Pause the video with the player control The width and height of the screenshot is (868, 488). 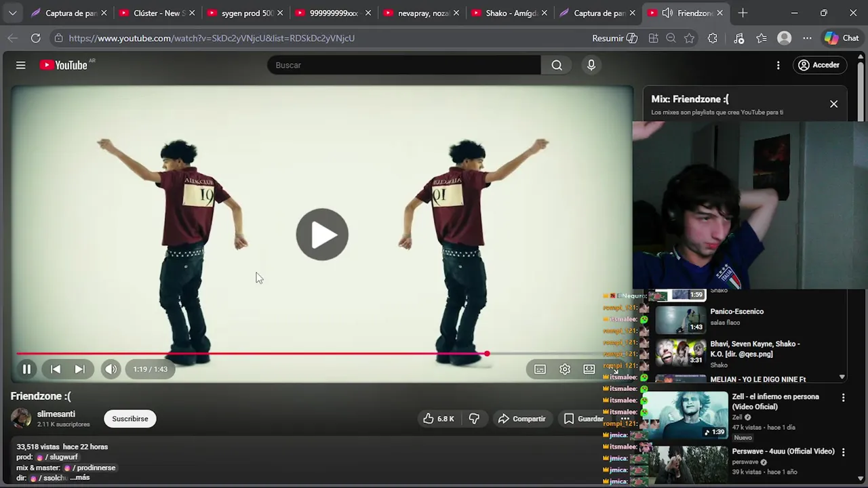(x=26, y=369)
